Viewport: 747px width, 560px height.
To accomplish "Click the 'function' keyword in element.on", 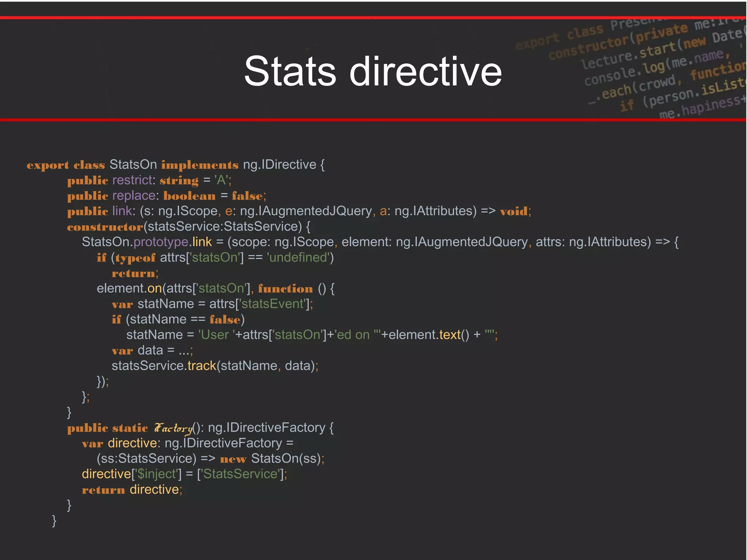I will coord(286,289).
